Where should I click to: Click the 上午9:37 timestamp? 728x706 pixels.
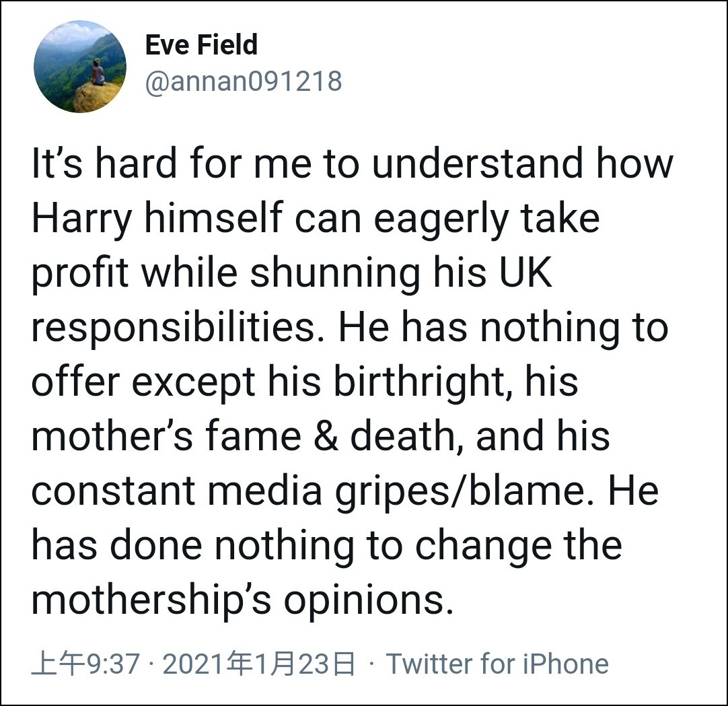(85, 664)
